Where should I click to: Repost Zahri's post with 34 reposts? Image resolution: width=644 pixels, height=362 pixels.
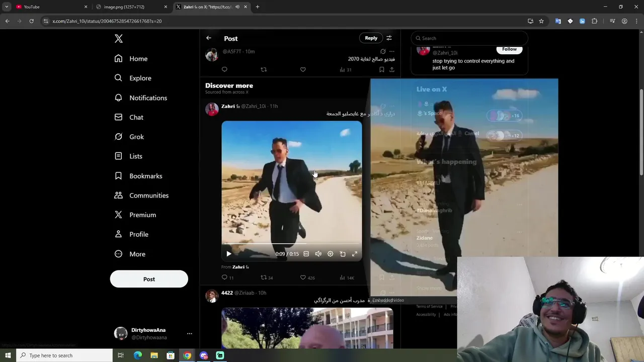point(267,278)
